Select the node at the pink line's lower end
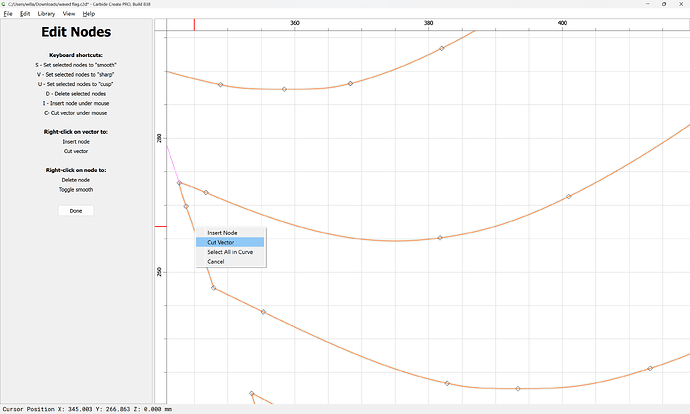The width and height of the screenshot is (690, 414). coord(179,183)
